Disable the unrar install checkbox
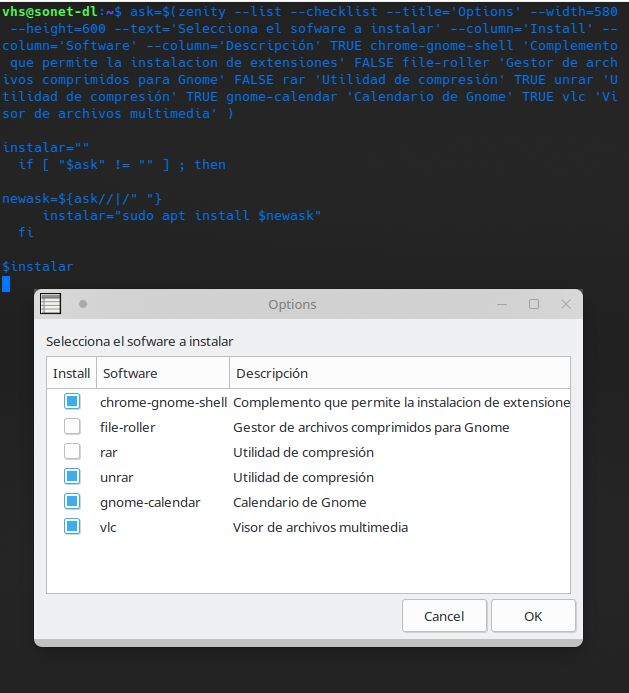This screenshot has width=629, height=693. point(72,477)
